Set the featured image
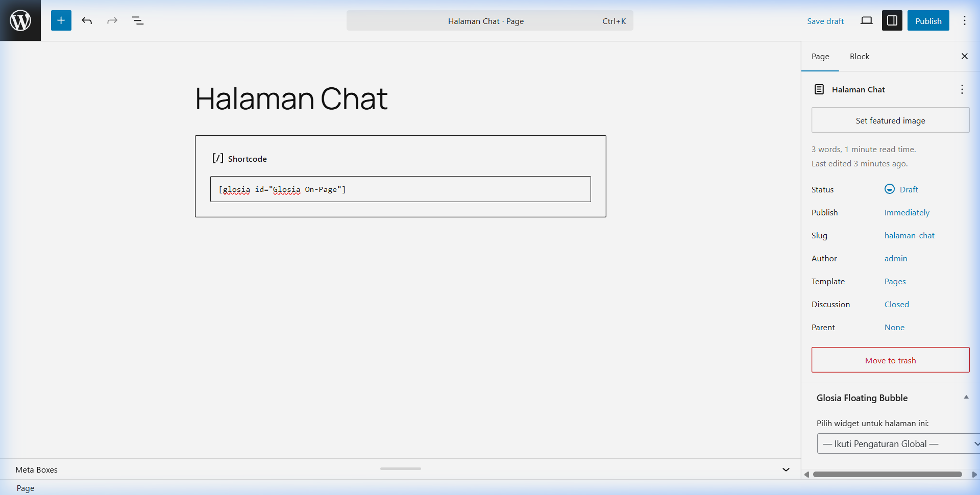 coord(891,120)
